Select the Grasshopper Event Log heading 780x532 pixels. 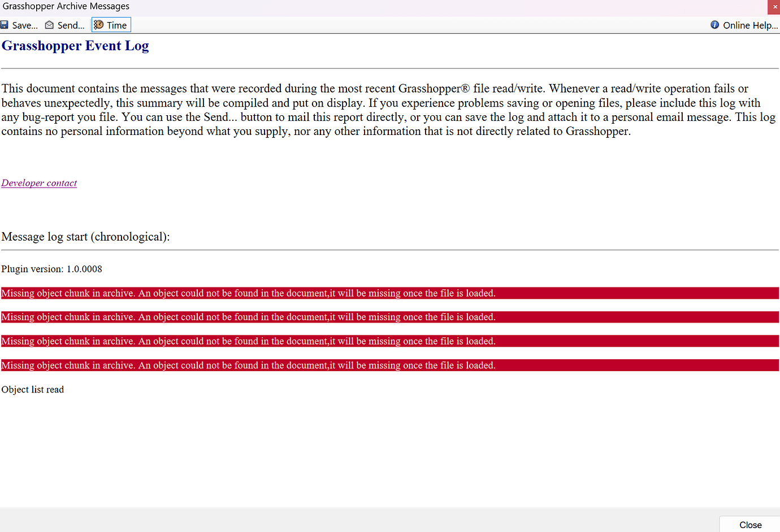(x=75, y=46)
